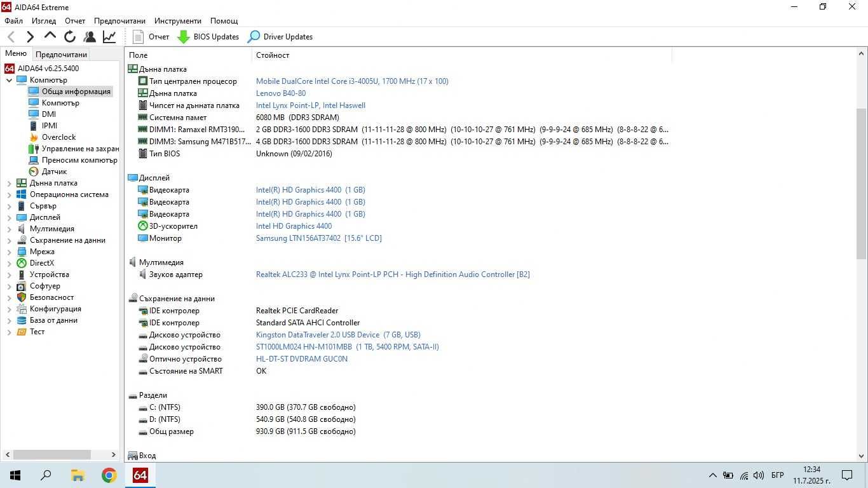Go back with the left arrow toolbar icon
The width and height of the screenshot is (868, 488).
click(x=11, y=37)
